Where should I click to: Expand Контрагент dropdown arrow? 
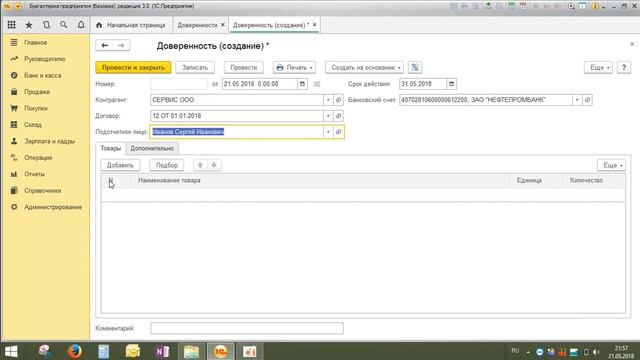click(x=328, y=100)
